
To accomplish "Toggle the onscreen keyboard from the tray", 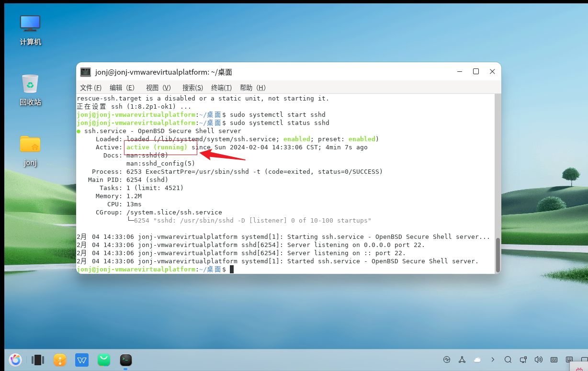I will tap(569, 360).
